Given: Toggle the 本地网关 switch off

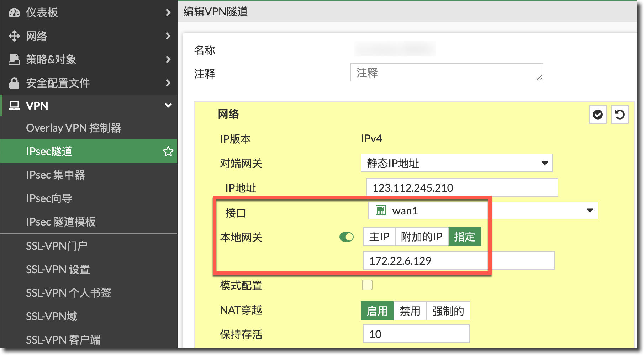Looking at the screenshot, I should pos(346,237).
